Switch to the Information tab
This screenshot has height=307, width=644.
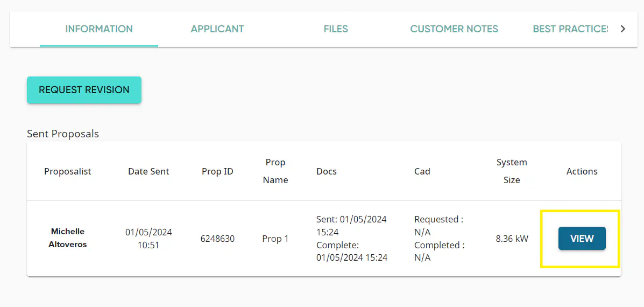(x=99, y=29)
